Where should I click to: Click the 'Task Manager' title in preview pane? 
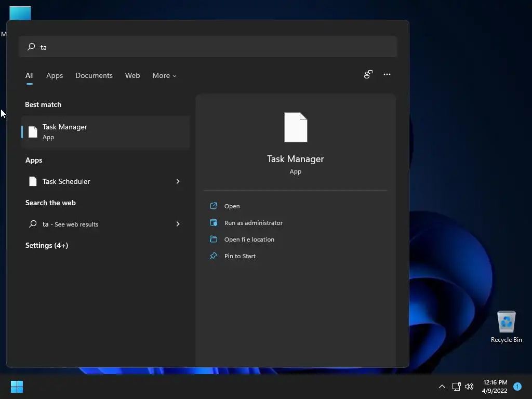tap(296, 159)
